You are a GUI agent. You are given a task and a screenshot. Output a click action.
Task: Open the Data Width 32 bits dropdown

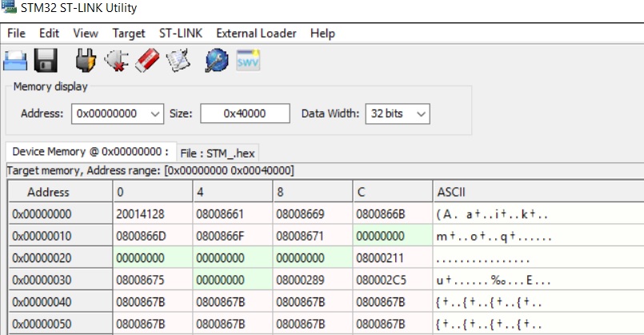[398, 114]
